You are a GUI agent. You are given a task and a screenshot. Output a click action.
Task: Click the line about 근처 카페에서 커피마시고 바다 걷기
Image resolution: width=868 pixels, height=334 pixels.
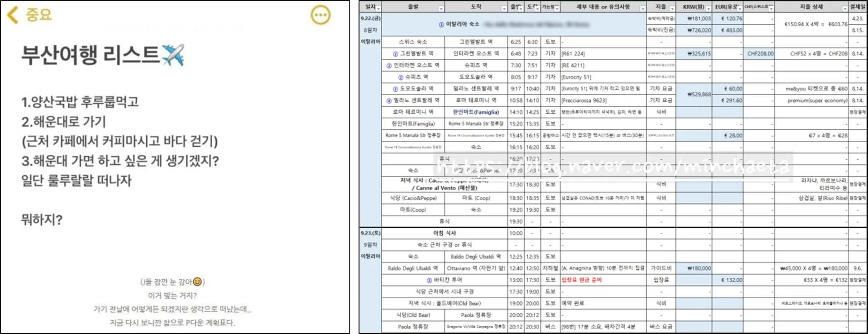120,141
